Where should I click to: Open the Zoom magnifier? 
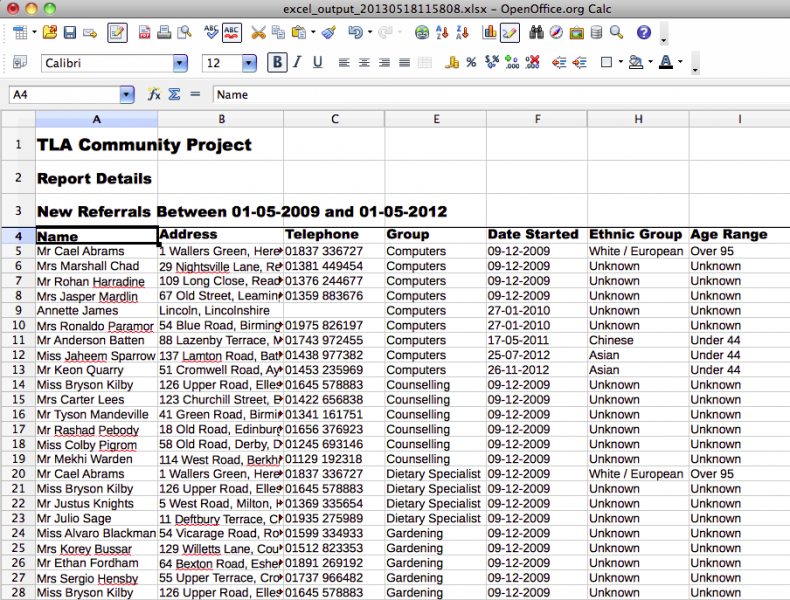[617, 33]
